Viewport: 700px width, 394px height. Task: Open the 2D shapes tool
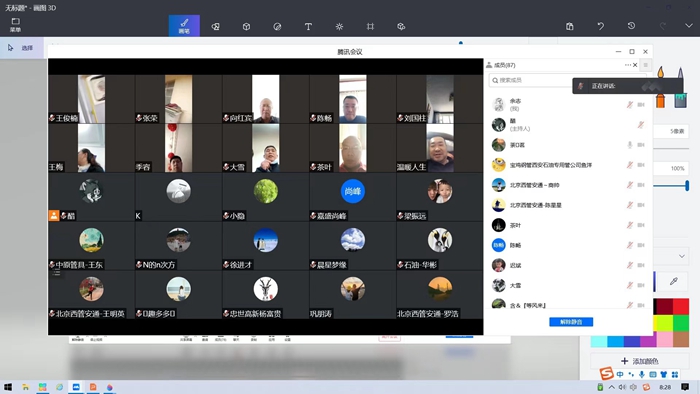(215, 26)
